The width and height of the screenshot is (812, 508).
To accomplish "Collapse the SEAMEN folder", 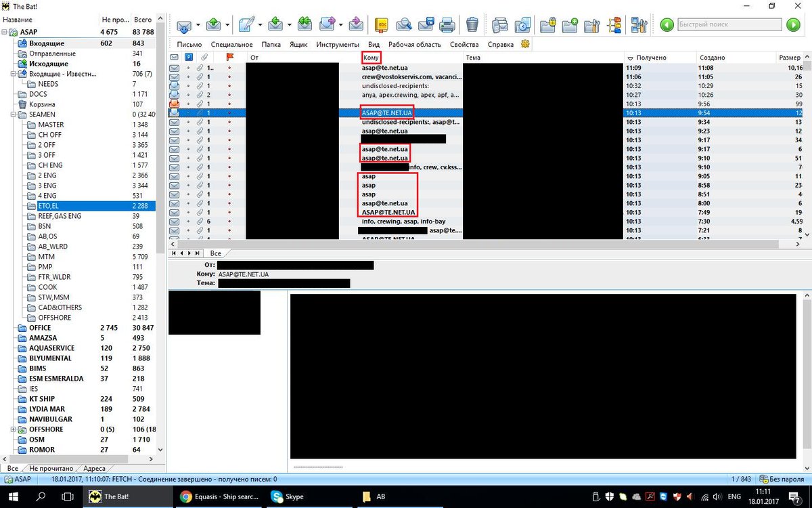I will pos(14,114).
